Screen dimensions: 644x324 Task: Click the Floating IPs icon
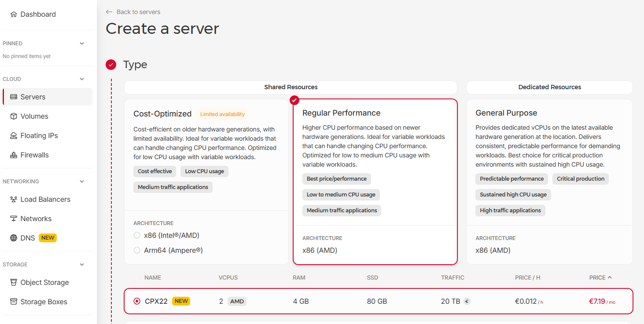click(x=14, y=136)
